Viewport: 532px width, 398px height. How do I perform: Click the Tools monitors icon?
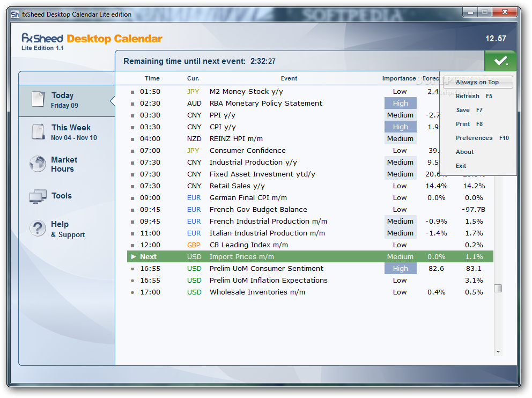click(x=38, y=196)
